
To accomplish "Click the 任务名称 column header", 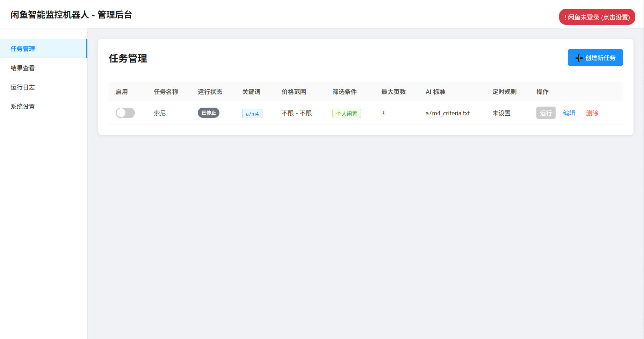I will 166,92.
